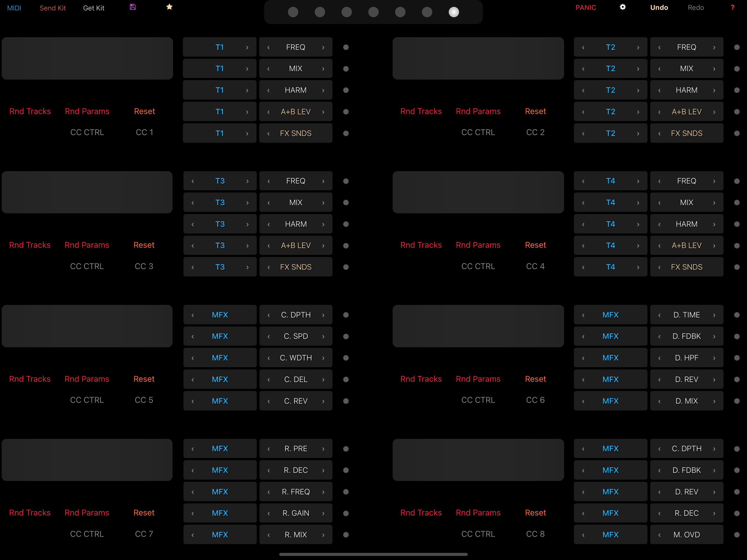Select the seventh highlighted page dot
The image size is (747, 560).
(454, 12)
